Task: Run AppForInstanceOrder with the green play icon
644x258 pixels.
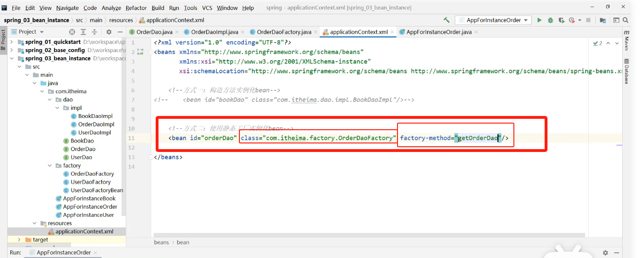Action: pos(539,20)
